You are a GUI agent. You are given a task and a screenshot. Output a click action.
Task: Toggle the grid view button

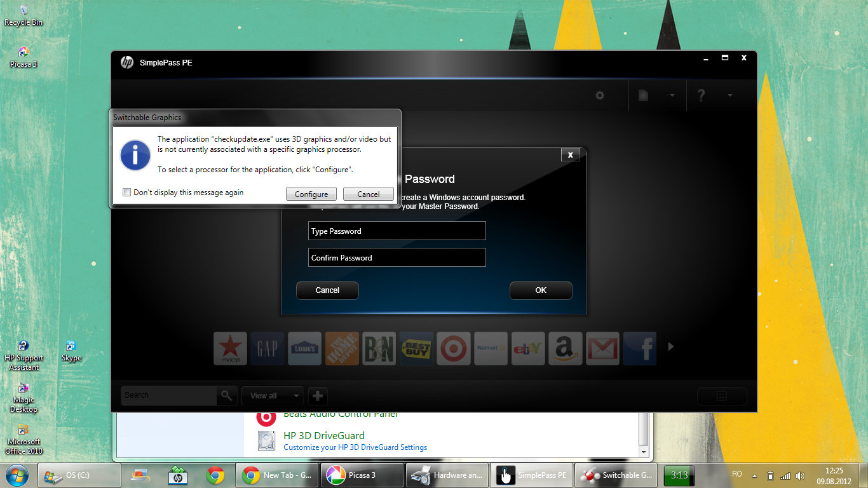pos(721,396)
